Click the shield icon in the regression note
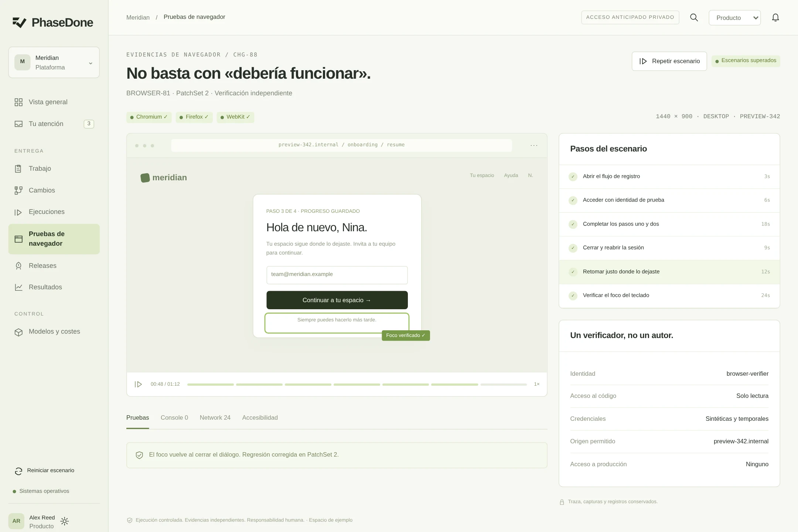The width and height of the screenshot is (798, 532). pyautogui.click(x=139, y=455)
